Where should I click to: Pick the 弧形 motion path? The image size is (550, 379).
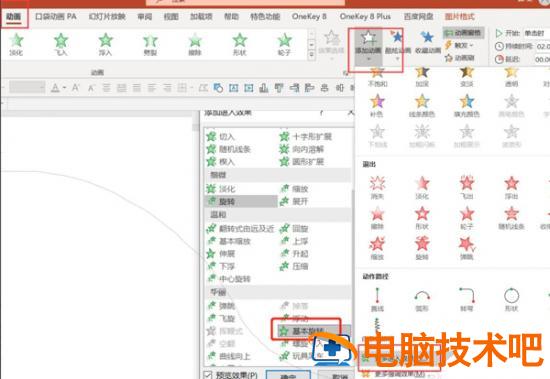(x=422, y=300)
